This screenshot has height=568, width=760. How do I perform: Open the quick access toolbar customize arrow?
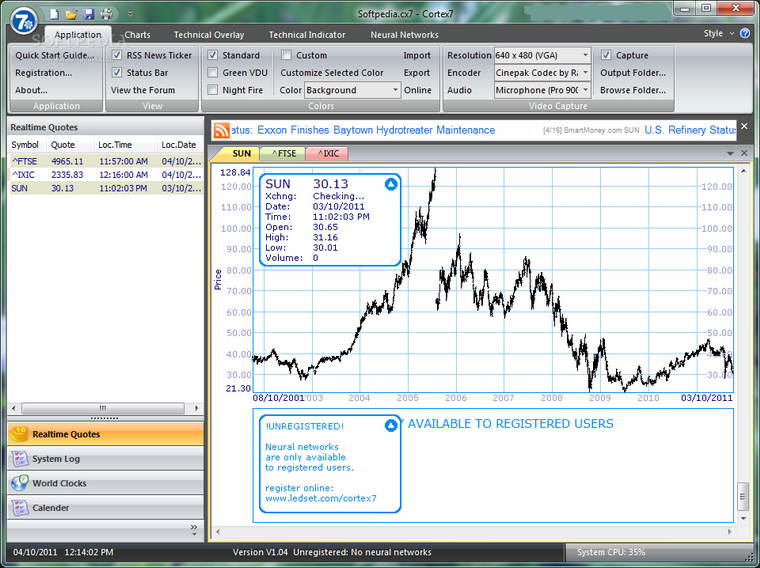pos(130,14)
